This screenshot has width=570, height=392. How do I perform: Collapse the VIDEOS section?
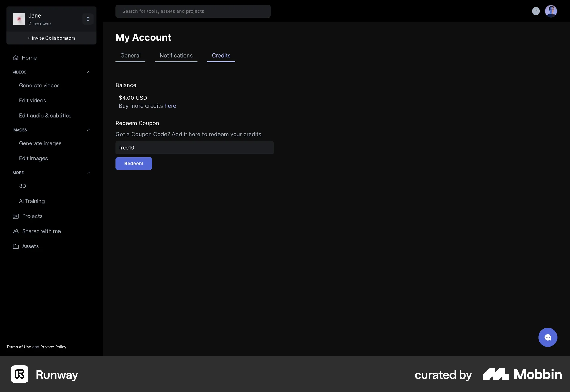tap(88, 72)
